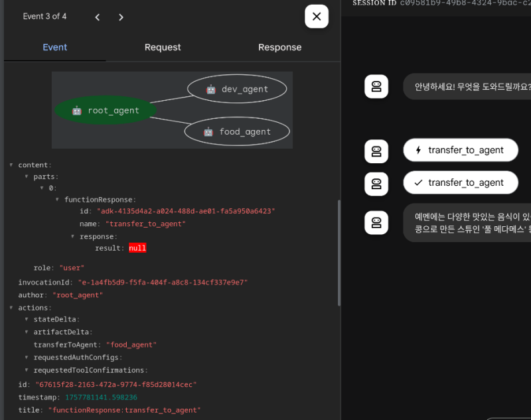
Task: Open the transfer_to_agent function call chip
Action: point(459,151)
